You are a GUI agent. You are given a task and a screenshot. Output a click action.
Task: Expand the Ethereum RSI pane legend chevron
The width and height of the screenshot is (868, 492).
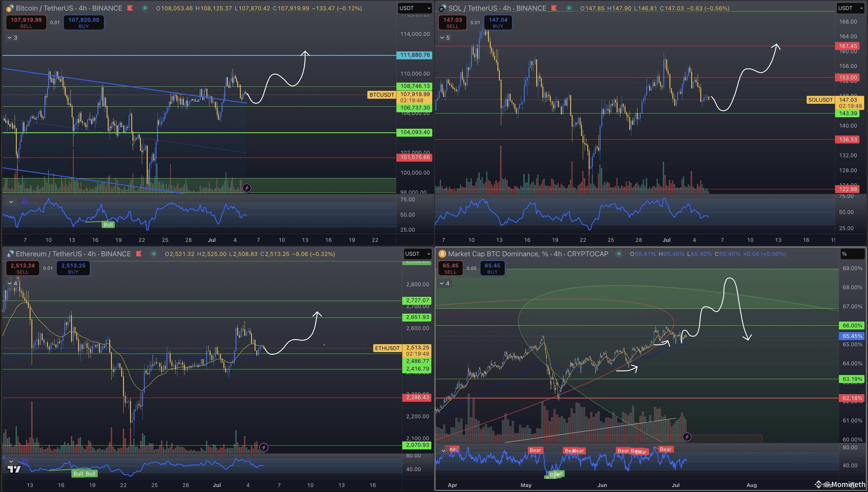[x=11, y=462]
